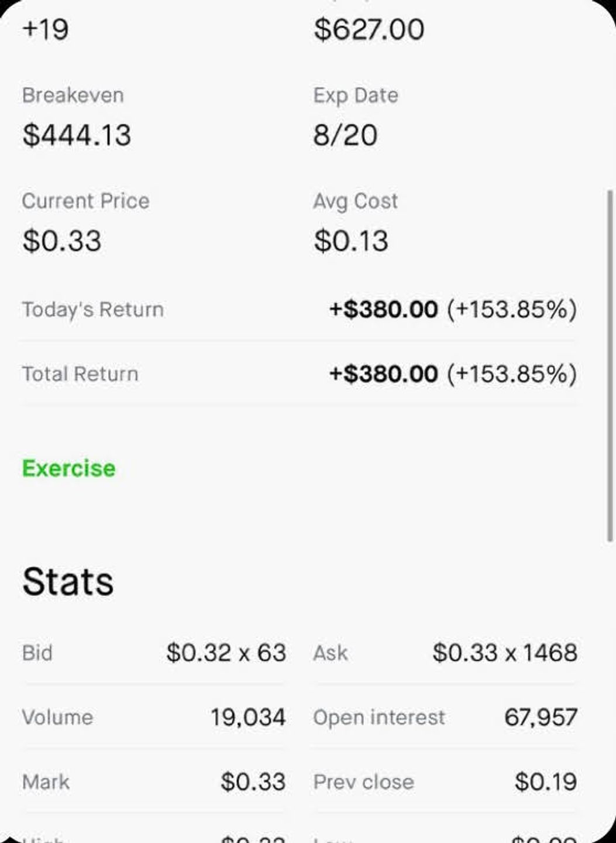The width and height of the screenshot is (616, 843).
Task: Tap the +153.85% total return percentage
Action: point(512,373)
